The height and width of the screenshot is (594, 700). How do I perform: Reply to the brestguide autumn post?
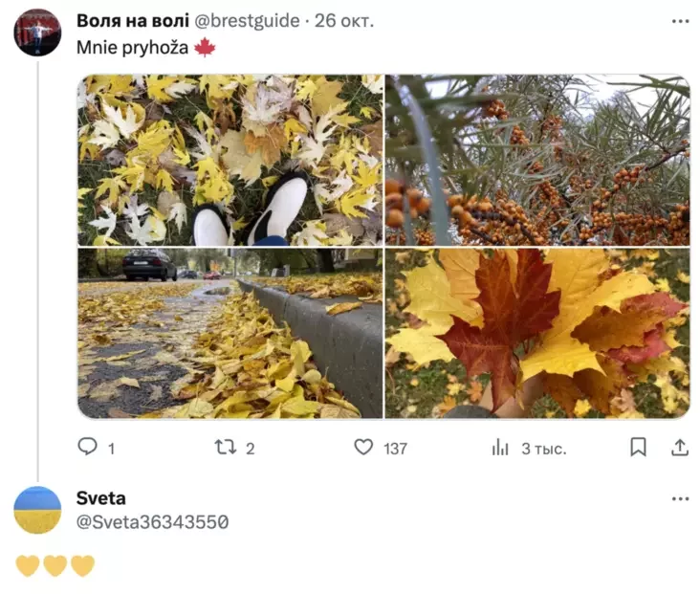88,447
